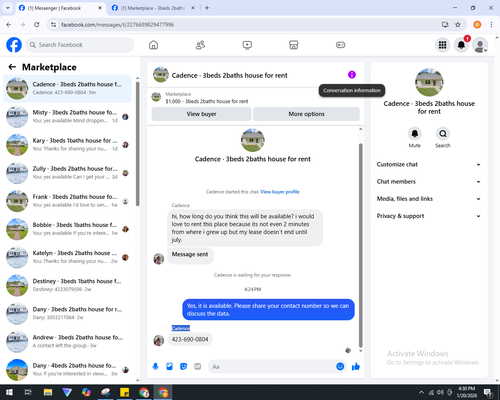Click the address bar URL

(117, 25)
